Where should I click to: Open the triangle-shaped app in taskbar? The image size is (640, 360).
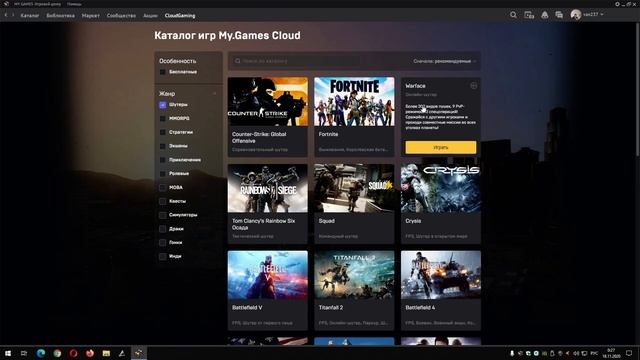coord(122,353)
